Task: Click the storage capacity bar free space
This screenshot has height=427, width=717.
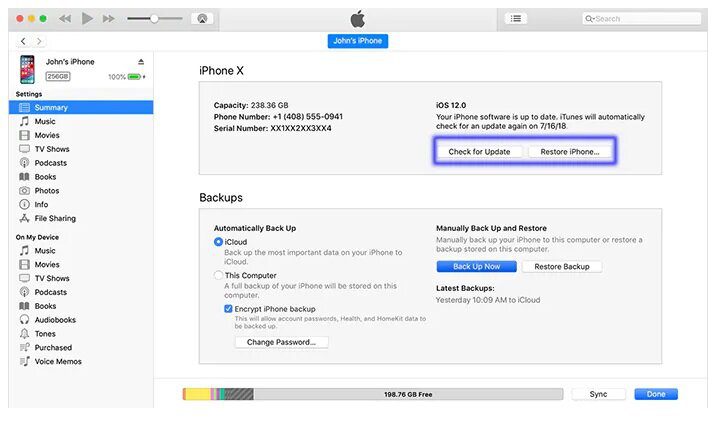Action: pyautogui.click(x=408, y=394)
